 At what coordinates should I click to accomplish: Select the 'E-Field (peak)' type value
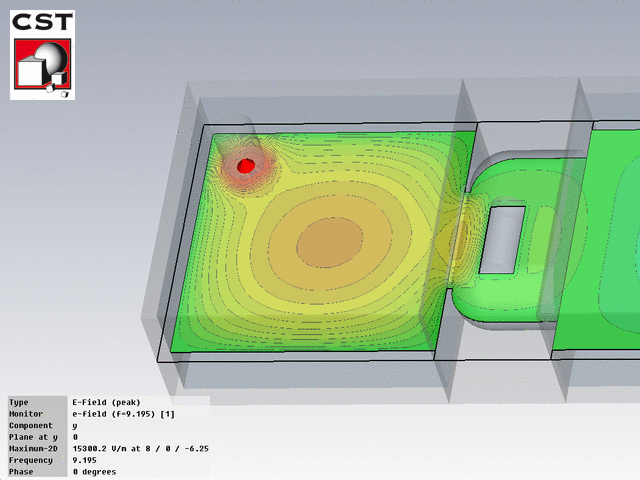pyautogui.click(x=106, y=402)
